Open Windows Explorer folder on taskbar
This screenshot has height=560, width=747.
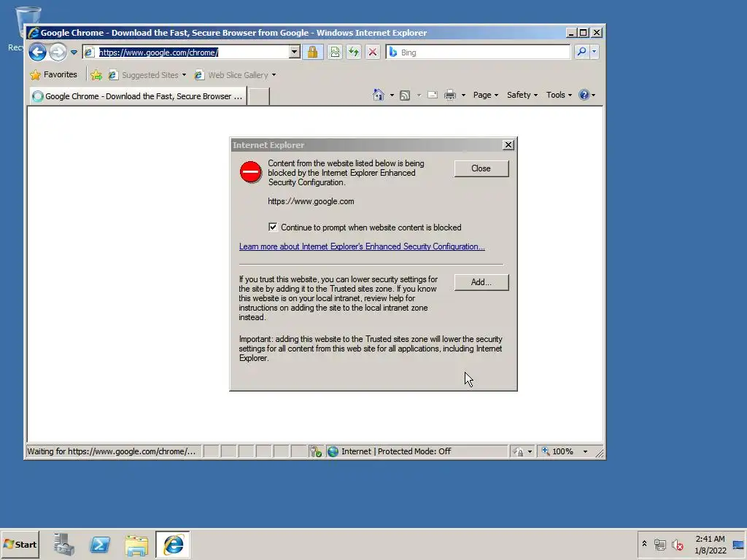pos(136,545)
